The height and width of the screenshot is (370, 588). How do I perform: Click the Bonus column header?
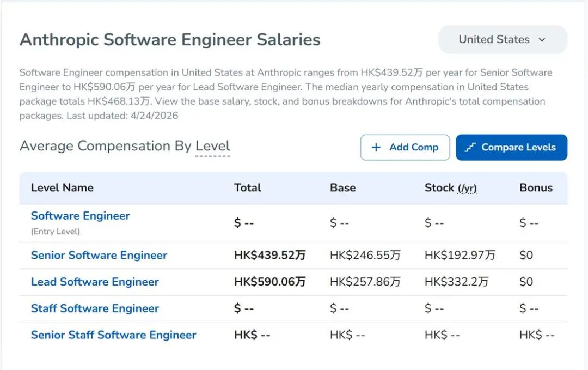coord(536,188)
